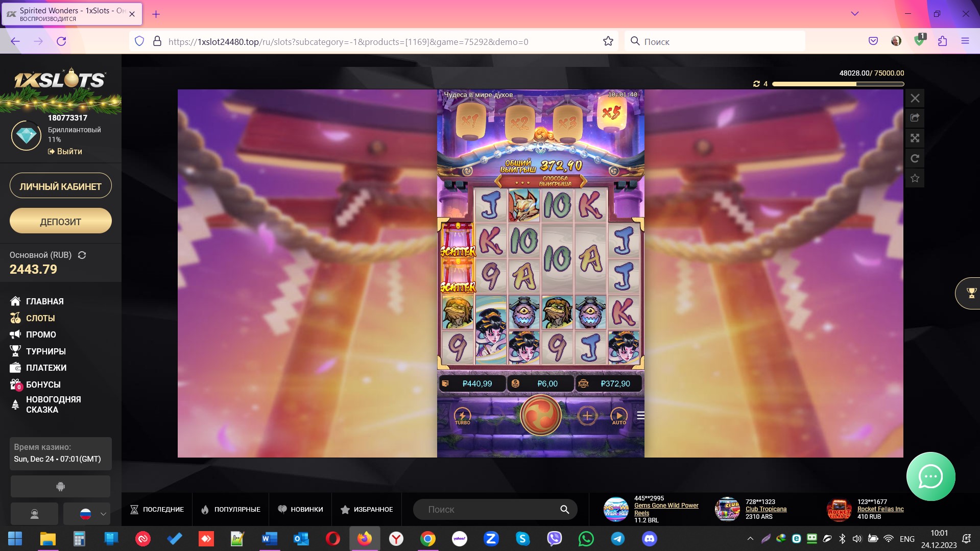The height and width of the screenshot is (551, 980).
Task: Click the Firefox Поиск search box
Action: [x=715, y=41]
